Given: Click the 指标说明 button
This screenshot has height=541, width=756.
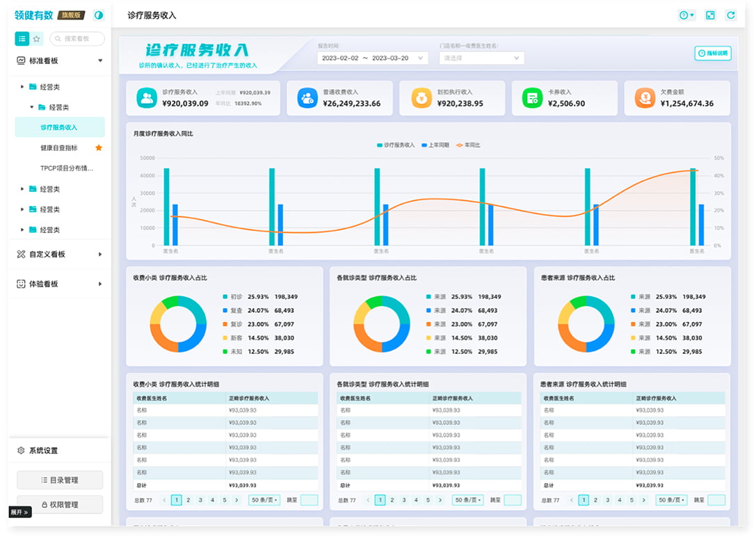Looking at the screenshot, I should point(713,54).
